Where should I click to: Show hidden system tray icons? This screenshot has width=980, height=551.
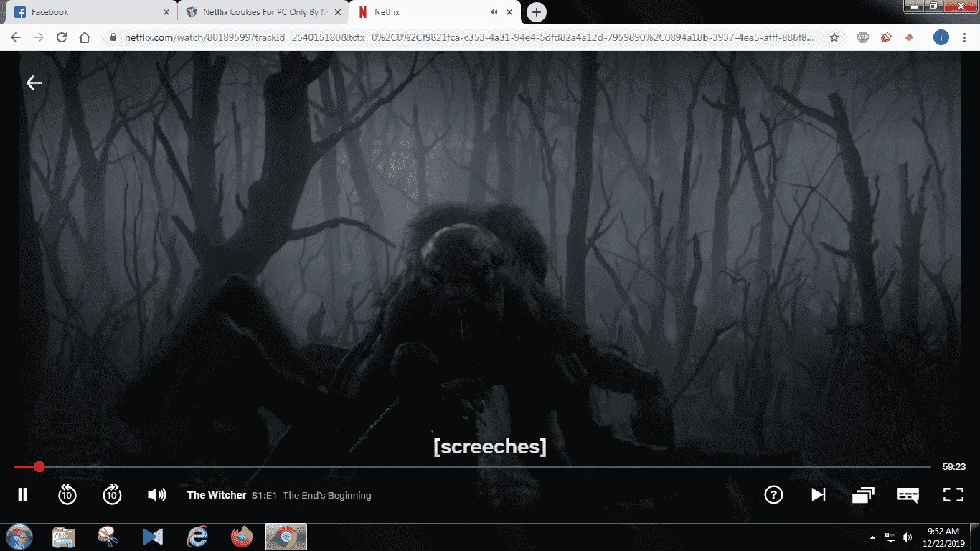pos(873,537)
